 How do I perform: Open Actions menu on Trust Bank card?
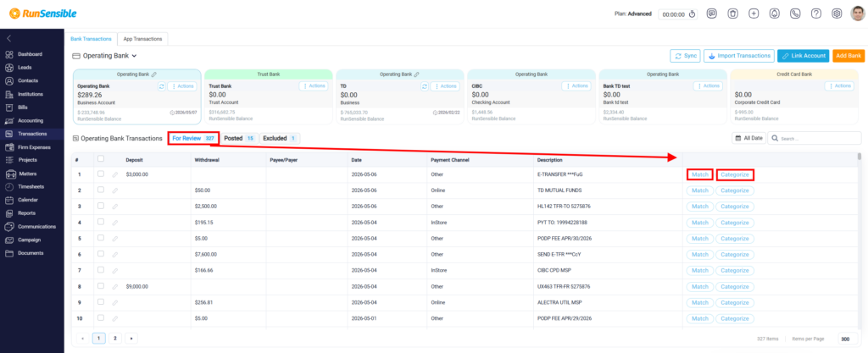314,86
